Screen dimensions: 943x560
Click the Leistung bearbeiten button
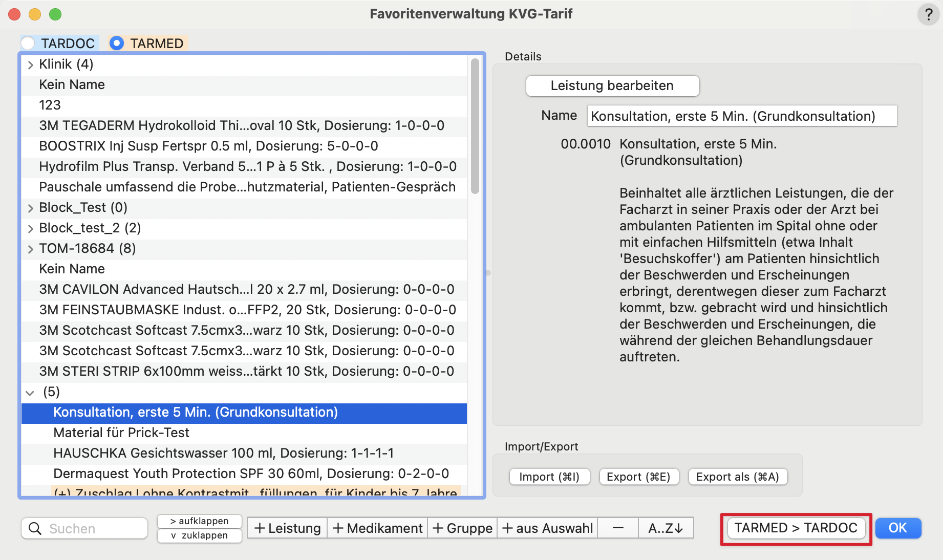[612, 86]
